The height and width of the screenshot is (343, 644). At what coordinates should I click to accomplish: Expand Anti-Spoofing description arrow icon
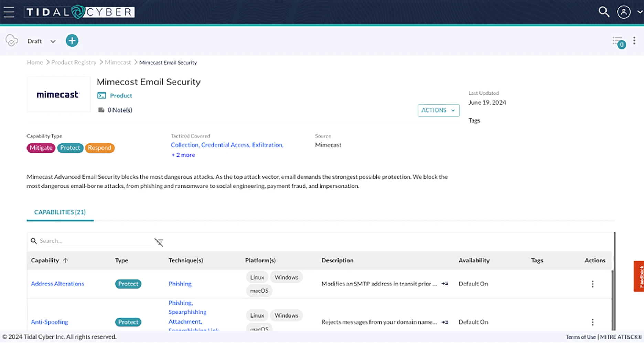coord(445,322)
